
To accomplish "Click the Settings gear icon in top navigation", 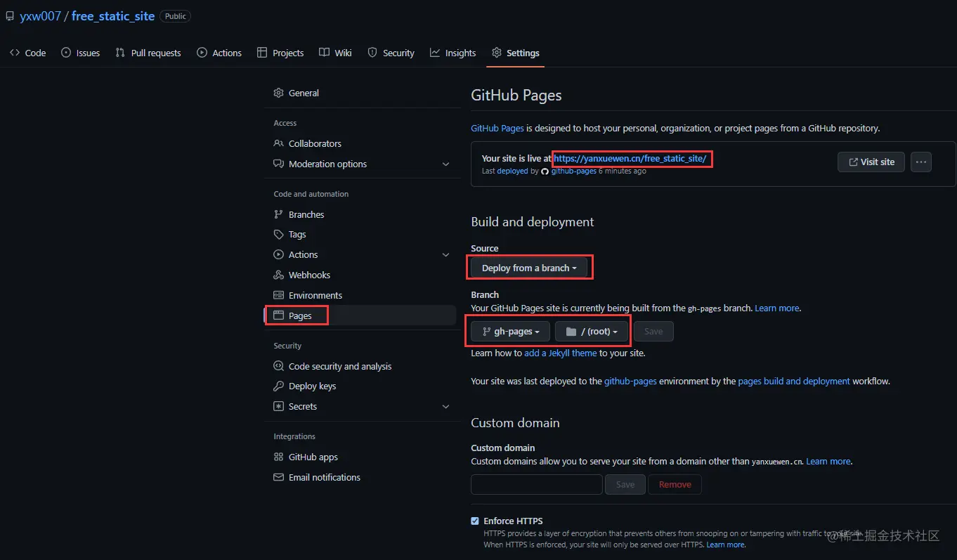I will click(497, 53).
